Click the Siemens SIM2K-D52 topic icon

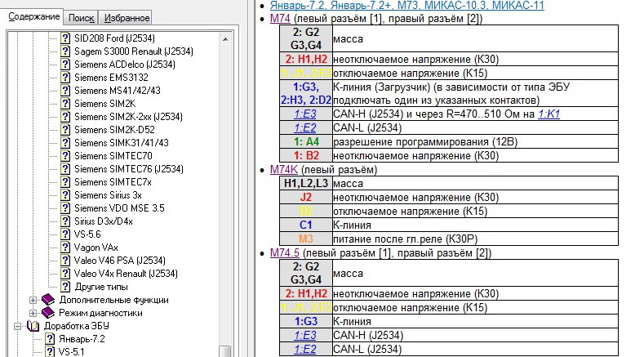(65, 130)
